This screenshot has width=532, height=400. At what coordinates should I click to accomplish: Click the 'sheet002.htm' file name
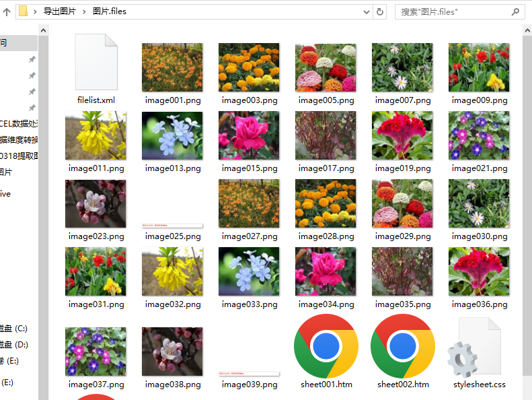tap(403, 385)
